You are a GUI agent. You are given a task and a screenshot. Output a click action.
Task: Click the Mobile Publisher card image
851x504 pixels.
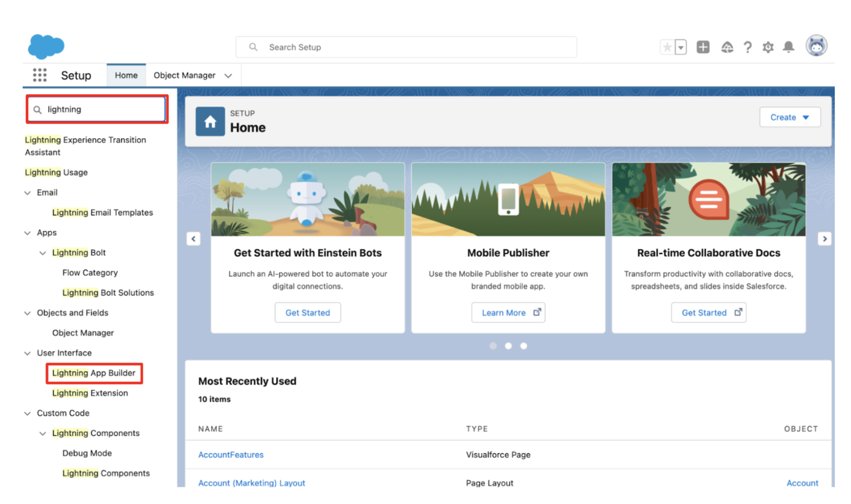508,199
